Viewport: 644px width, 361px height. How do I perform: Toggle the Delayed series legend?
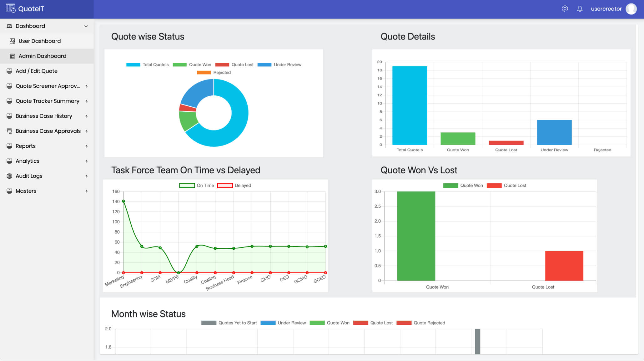point(234,186)
